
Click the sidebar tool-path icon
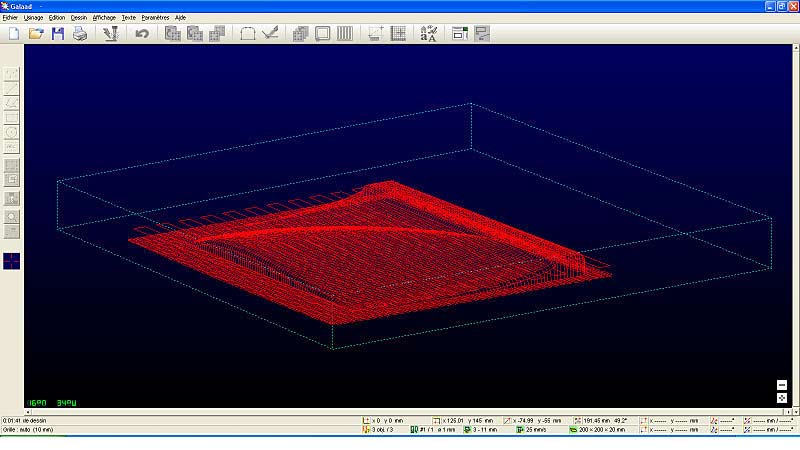tap(12, 198)
